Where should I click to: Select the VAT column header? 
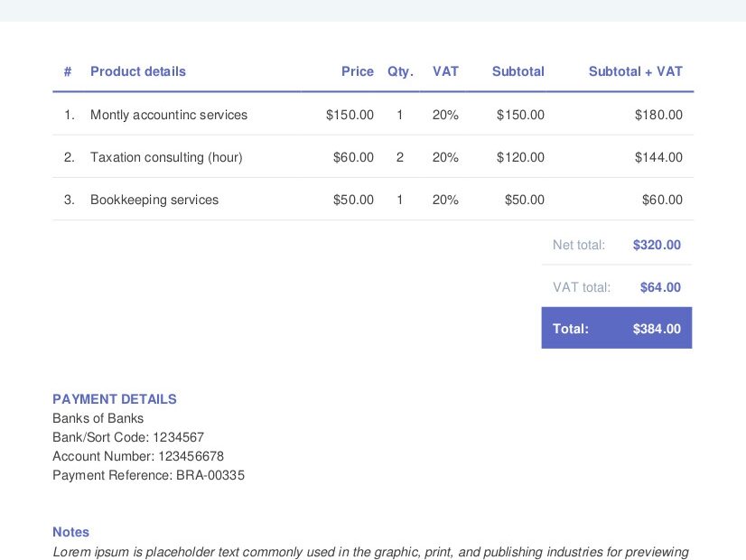445,71
